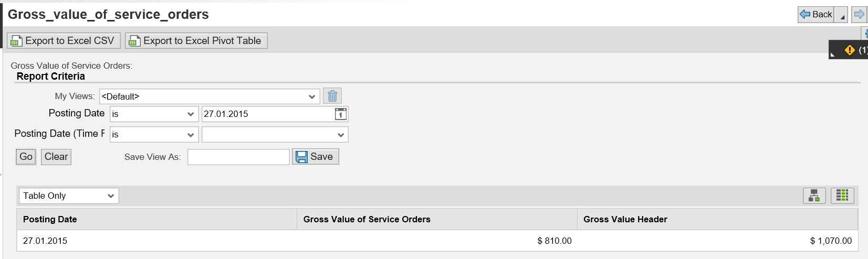The height and width of the screenshot is (259, 868).
Task: Open the Posting Date calendar picker
Action: [341, 114]
